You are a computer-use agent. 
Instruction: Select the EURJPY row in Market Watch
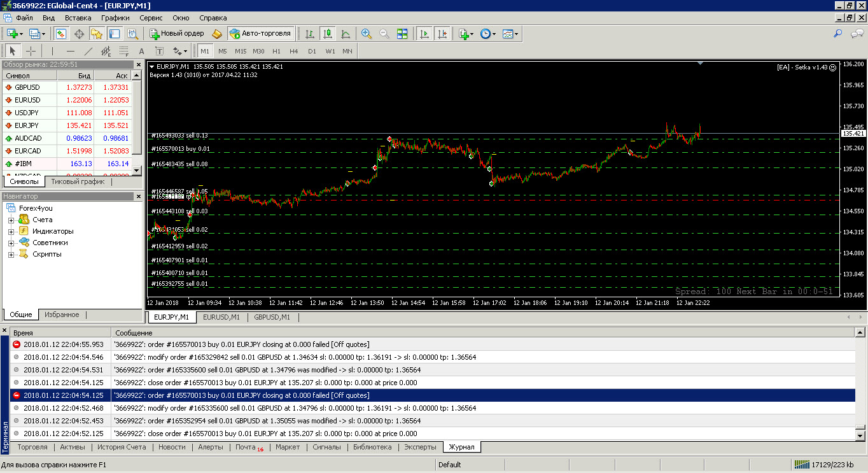73,125
